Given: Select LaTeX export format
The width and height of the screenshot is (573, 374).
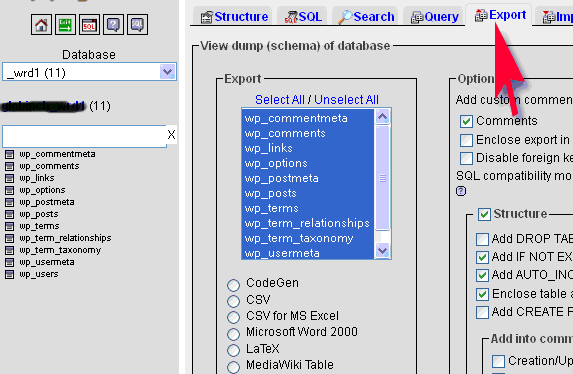Looking at the screenshot, I should [x=233, y=350].
